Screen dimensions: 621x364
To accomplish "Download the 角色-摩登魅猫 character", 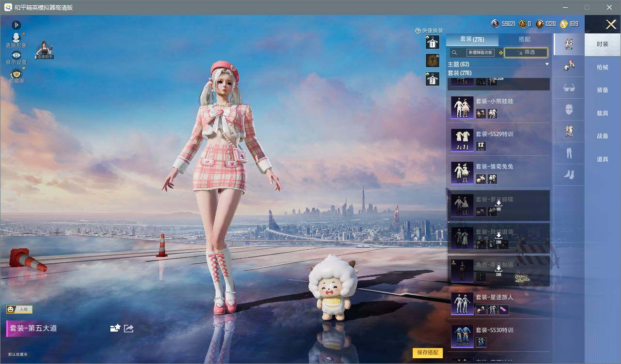I will [x=498, y=270].
